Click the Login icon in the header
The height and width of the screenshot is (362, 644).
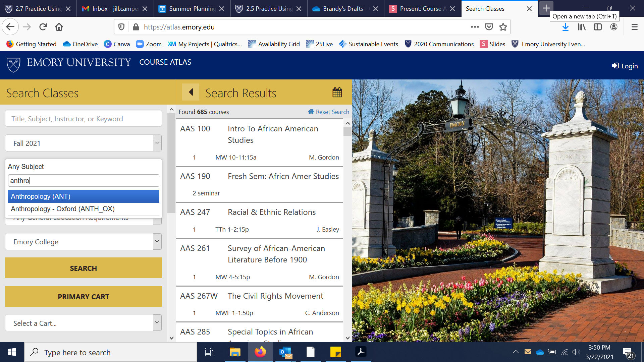615,66
